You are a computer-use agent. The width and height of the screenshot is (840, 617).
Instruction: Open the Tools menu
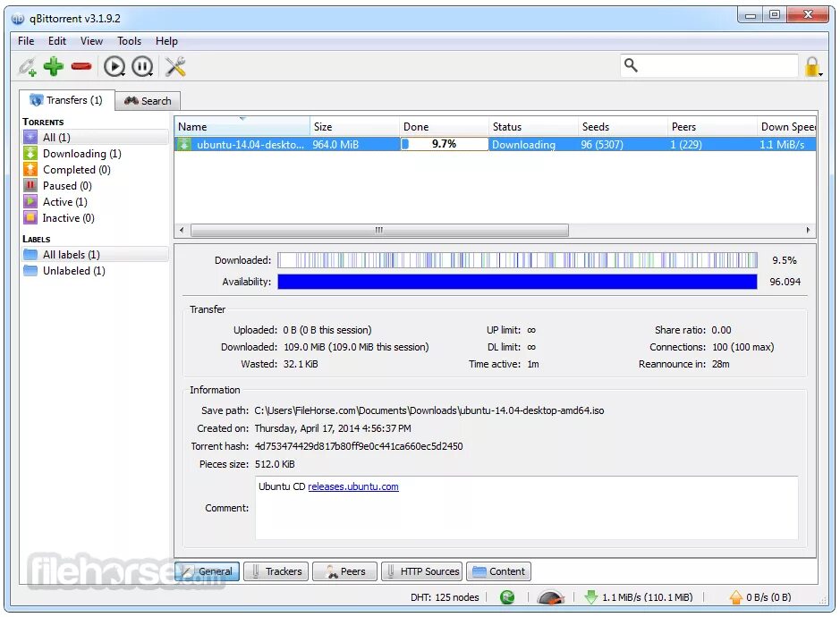coord(129,41)
